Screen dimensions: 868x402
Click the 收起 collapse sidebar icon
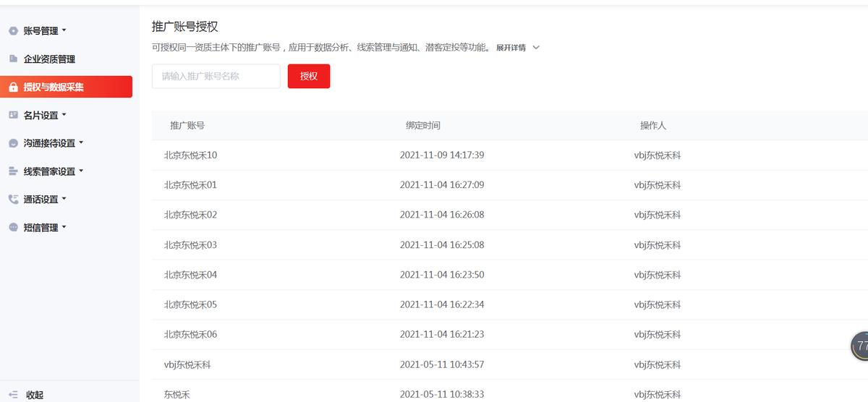13,395
